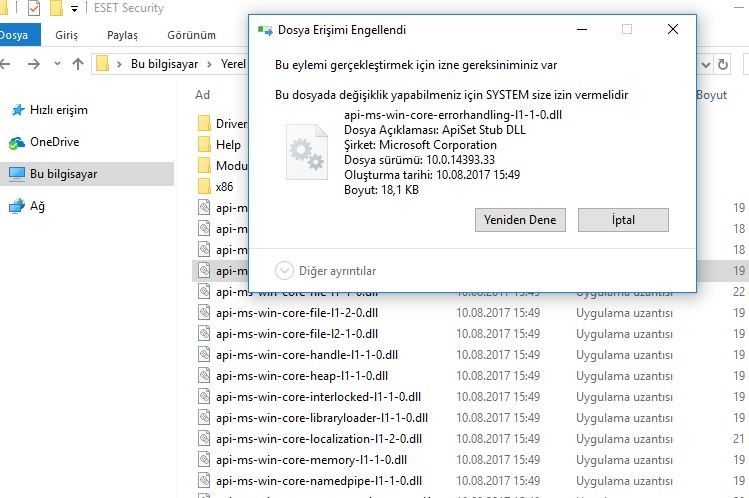The image size is (749, 498).
Task: Switch to the Giriş tab
Action: pos(66,35)
